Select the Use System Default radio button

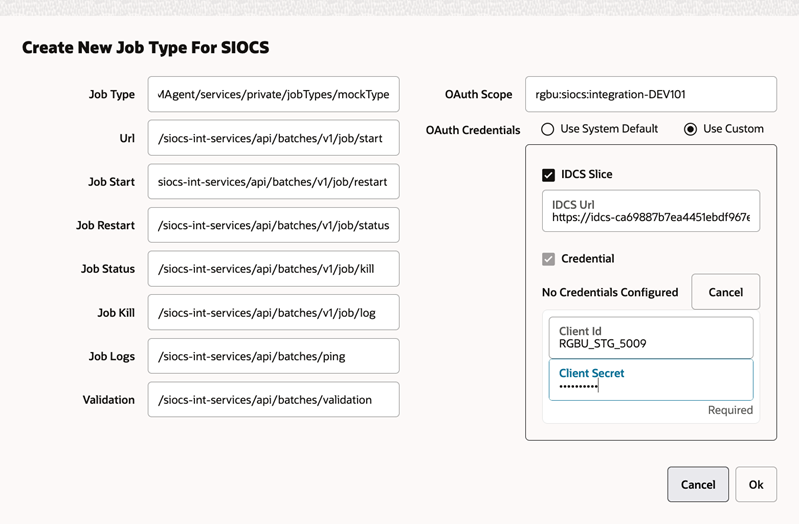click(548, 129)
